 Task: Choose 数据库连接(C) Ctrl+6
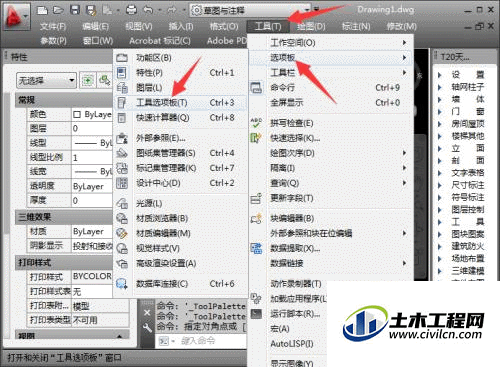[x=181, y=284]
